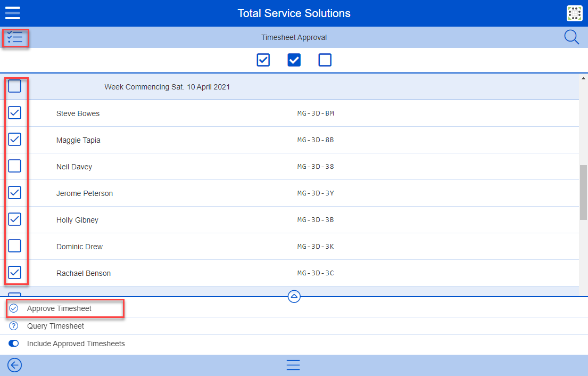Click the Approve Timesheet circle-check icon
Image resolution: width=588 pixels, height=376 pixels.
coord(13,308)
